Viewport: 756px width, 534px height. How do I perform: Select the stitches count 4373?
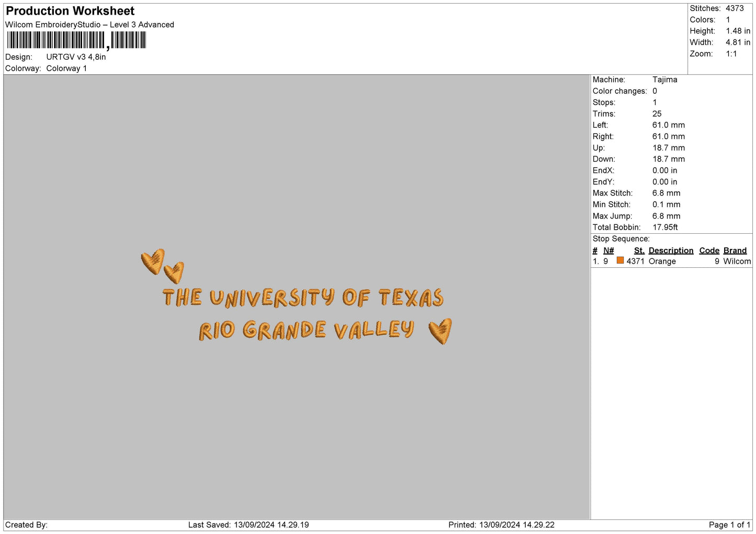[735, 8]
